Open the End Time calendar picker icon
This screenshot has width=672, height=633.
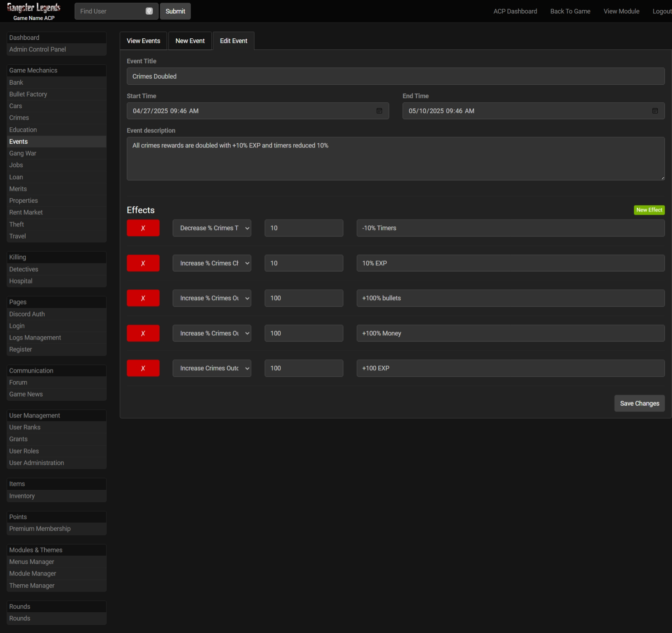tap(655, 111)
